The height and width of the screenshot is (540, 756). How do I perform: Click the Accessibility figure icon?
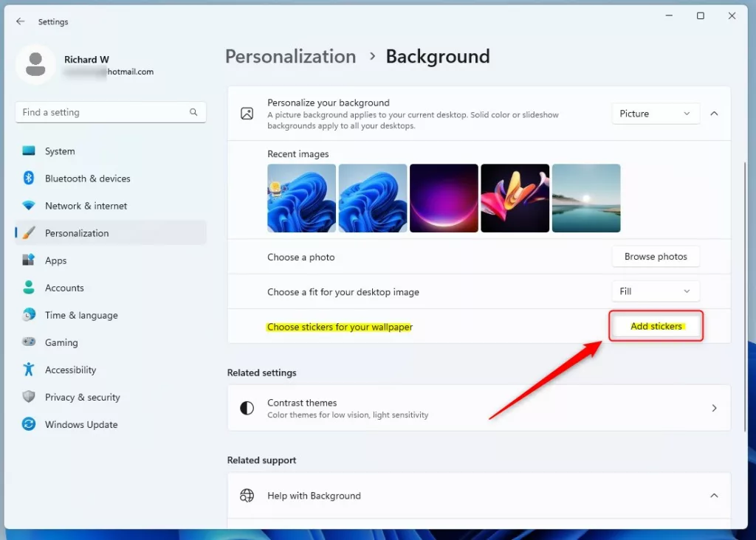29,370
